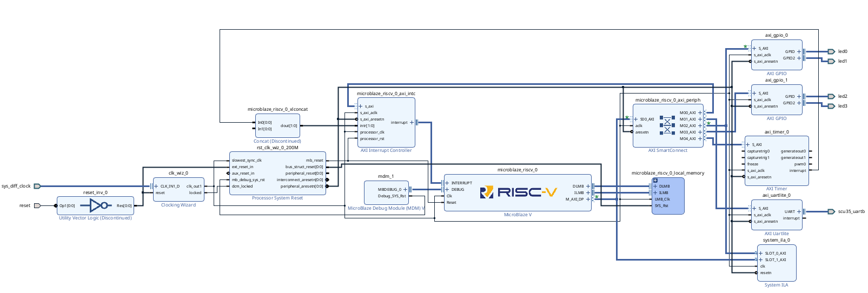The height and width of the screenshot is (293, 868).
Task: Click the Processor System Reset label
Action: point(277,198)
